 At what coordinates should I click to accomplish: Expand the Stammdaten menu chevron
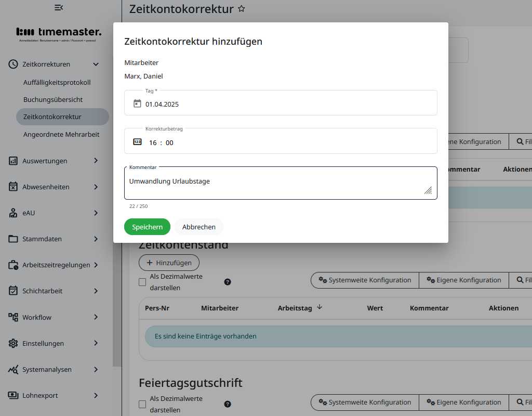tap(96, 239)
